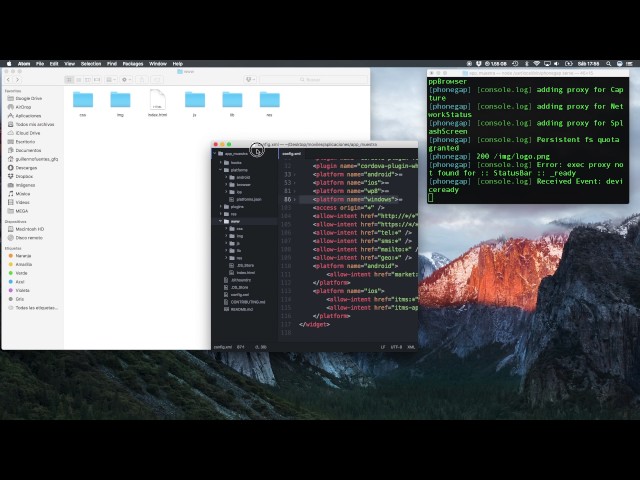640x480 pixels.
Task: Expand the hooks folder in Atom tree
Action: (221, 162)
